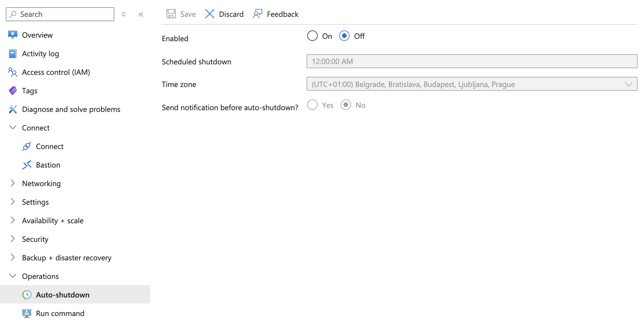Click the Bastion icon in sidebar

pyautogui.click(x=27, y=165)
